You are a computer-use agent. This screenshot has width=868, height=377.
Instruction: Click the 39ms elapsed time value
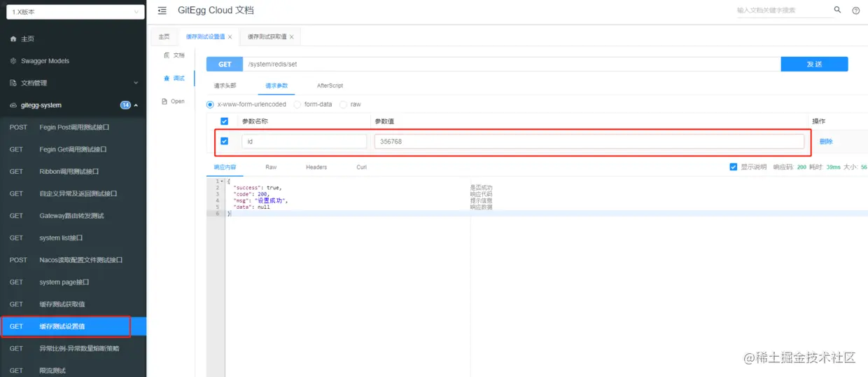832,167
